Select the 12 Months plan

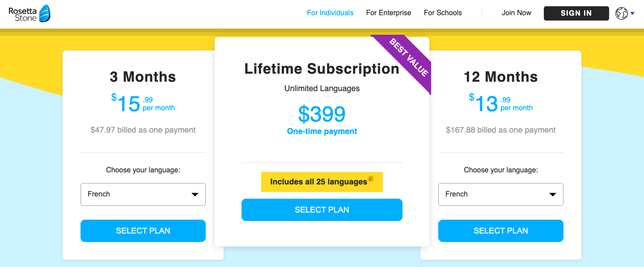tap(501, 231)
